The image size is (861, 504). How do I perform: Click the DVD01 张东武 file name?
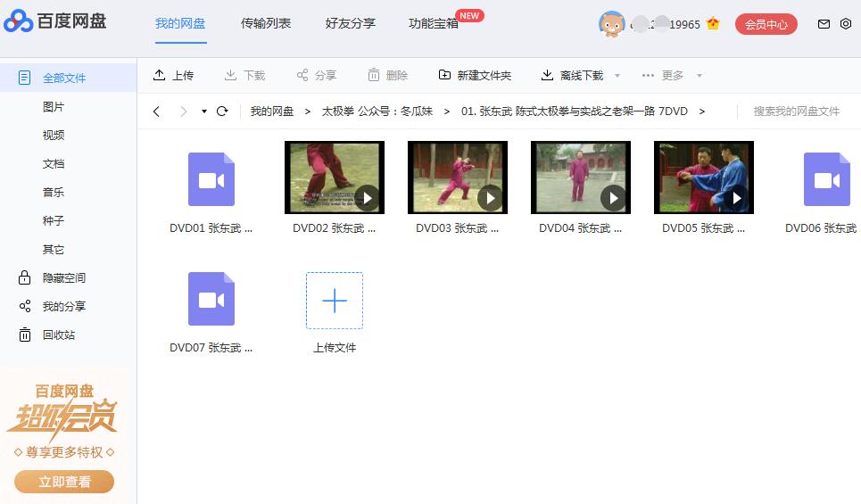(x=211, y=228)
